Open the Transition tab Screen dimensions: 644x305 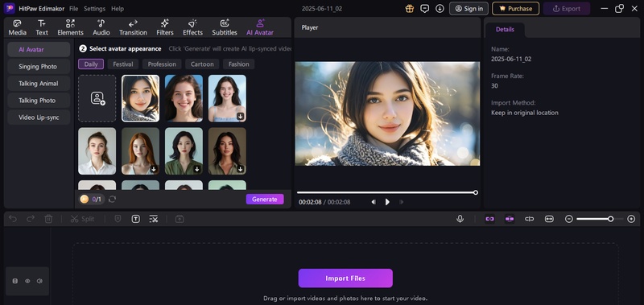[x=133, y=27]
